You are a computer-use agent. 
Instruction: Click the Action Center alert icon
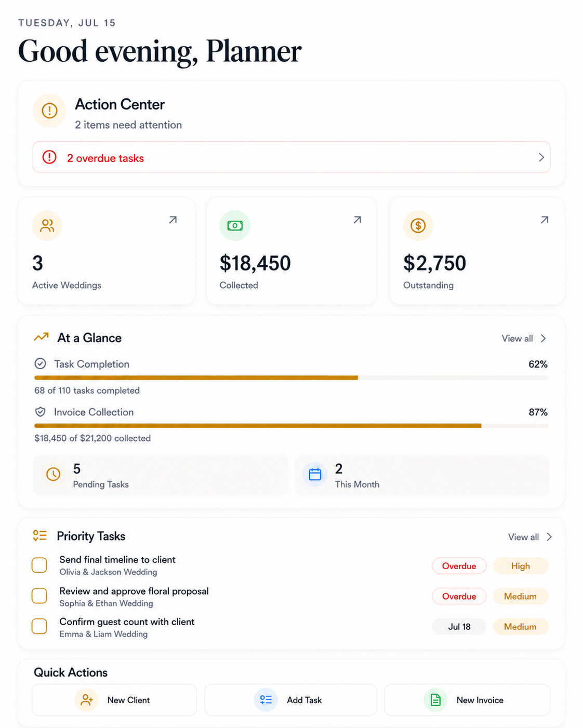pos(49,111)
